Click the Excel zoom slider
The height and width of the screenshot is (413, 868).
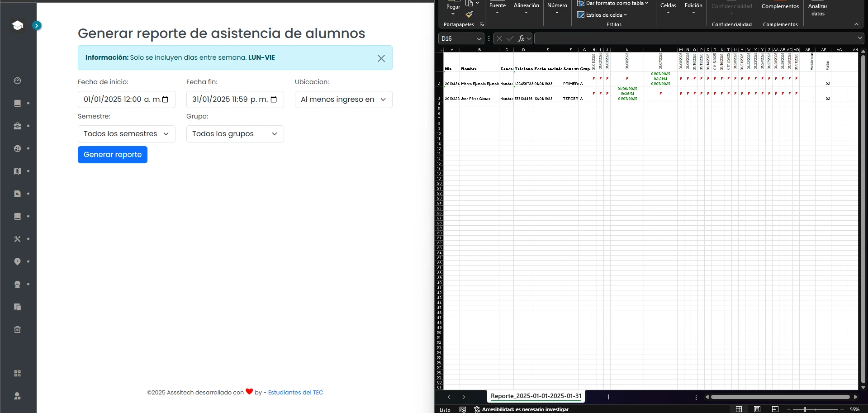(815, 409)
